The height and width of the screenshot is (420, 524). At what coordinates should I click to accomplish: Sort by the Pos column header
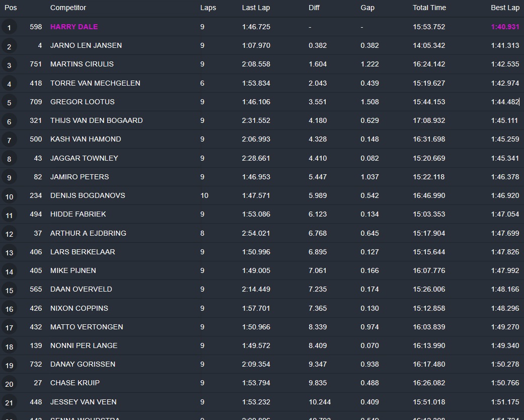pos(11,8)
